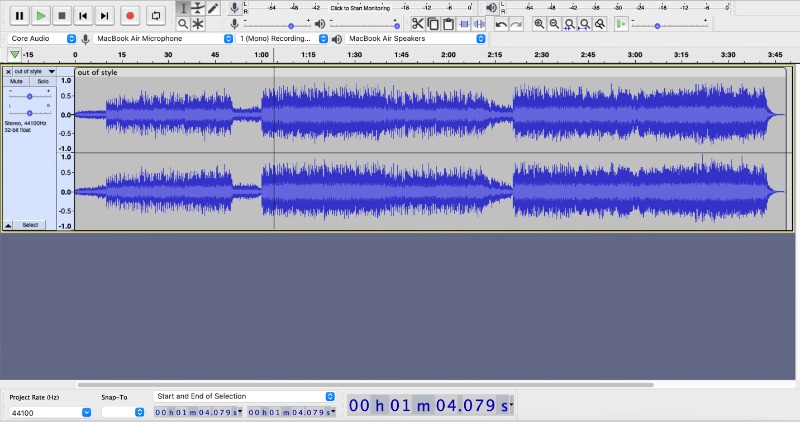This screenshot has height=422, width=800.
Task: Click the vertical amplitude scale of the upper channel
Action: (x=65, y=114)
